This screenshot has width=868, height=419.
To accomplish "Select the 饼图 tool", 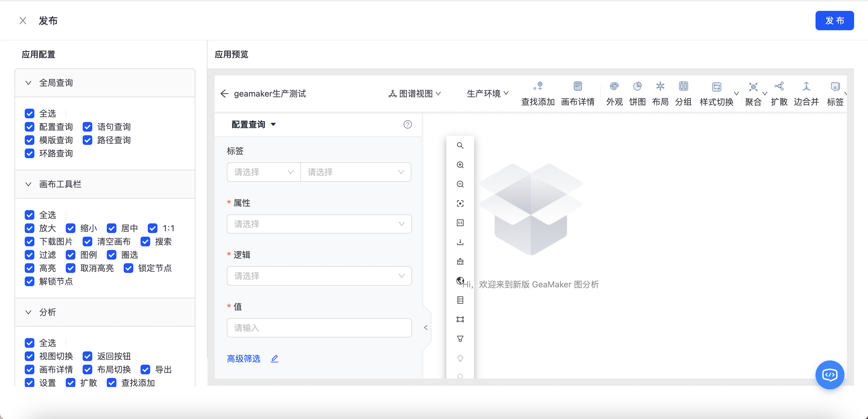I will (x=637, y=94).
